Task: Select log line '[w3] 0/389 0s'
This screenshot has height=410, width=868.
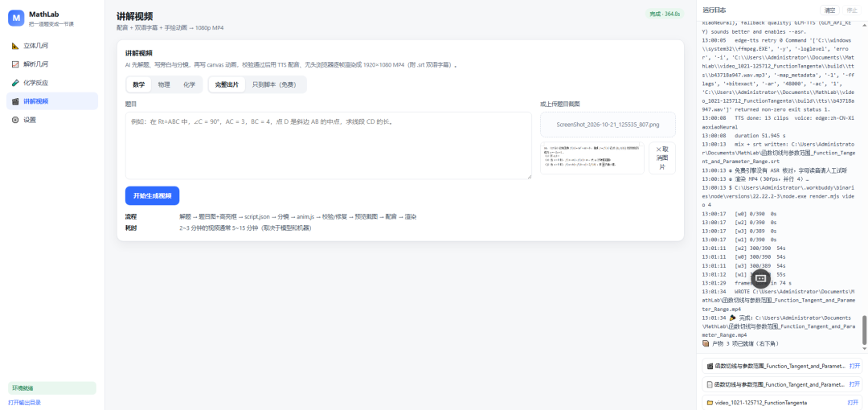Action: click(739, 231)
